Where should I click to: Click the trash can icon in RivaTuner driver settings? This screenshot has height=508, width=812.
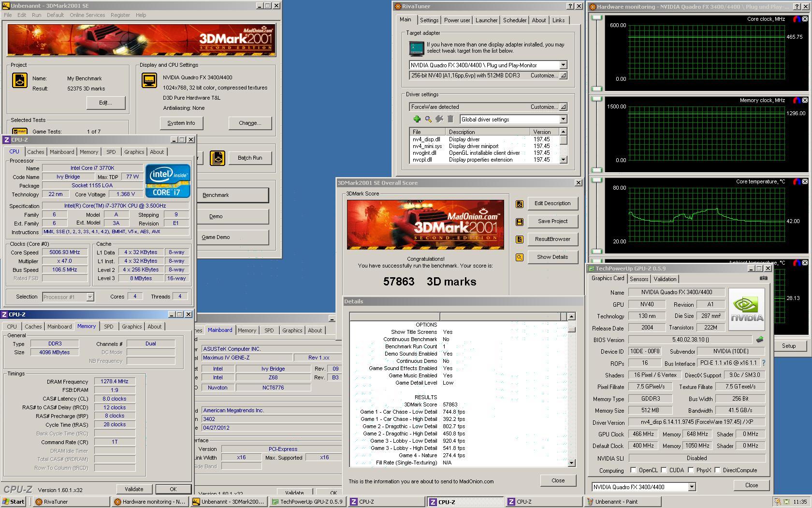tap(450, 119)
